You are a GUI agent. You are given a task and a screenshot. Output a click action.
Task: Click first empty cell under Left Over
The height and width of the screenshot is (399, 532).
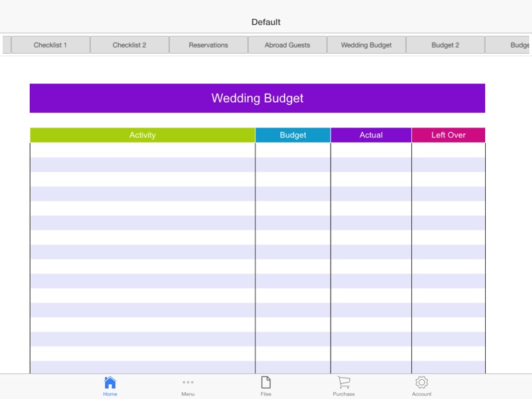coord(448,150)
